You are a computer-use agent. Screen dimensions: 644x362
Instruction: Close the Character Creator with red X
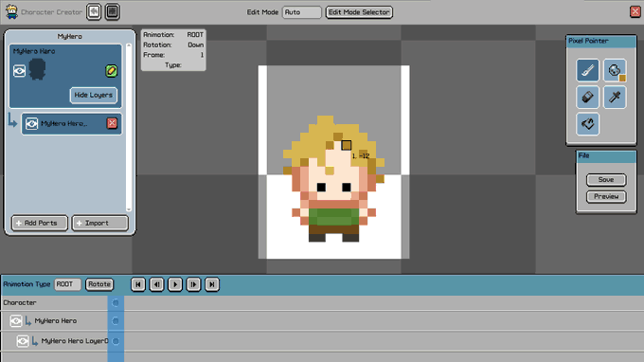635,11
